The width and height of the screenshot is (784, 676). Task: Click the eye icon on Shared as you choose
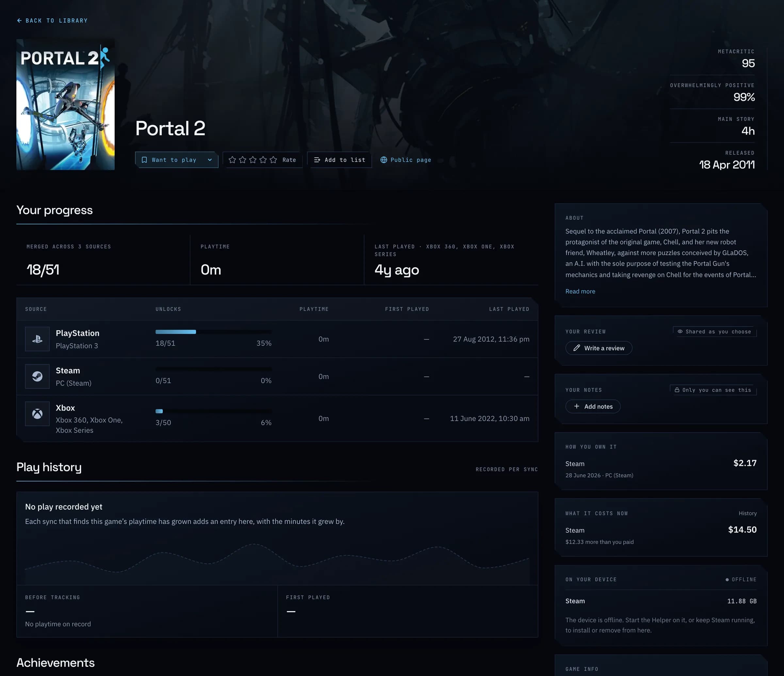coord(680,331)
